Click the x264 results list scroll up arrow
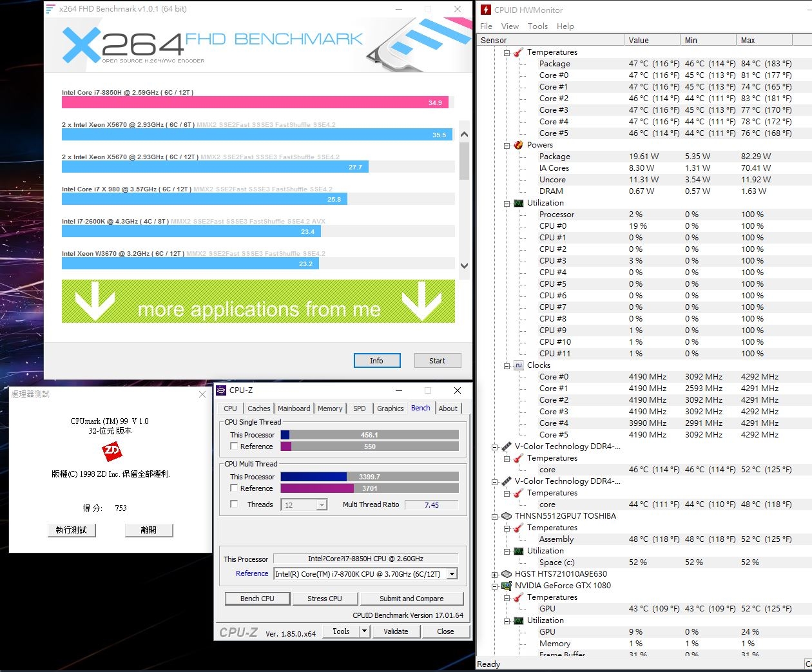 [464, 134]
